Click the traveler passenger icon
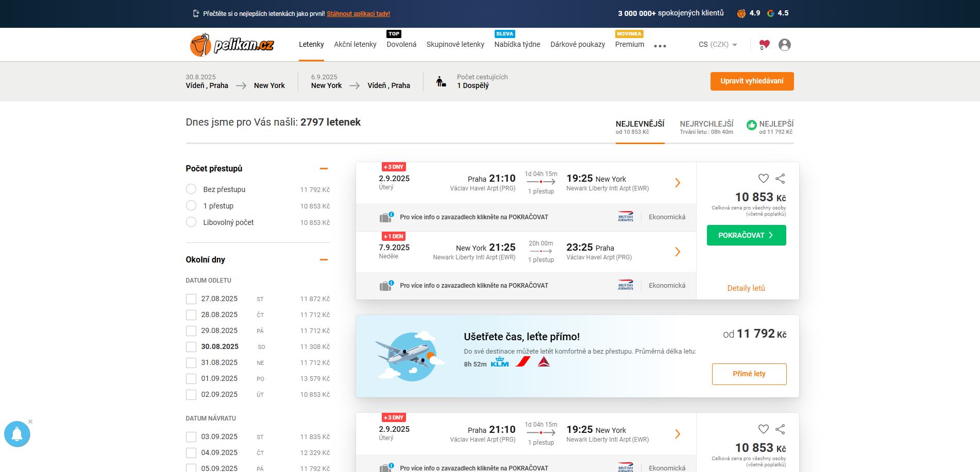980x472 pixels. pyautogui.click(x=441, y=81)
